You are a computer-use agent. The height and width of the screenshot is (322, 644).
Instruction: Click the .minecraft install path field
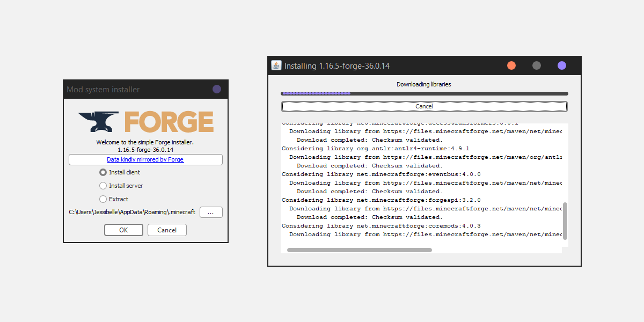coord(131,212)
